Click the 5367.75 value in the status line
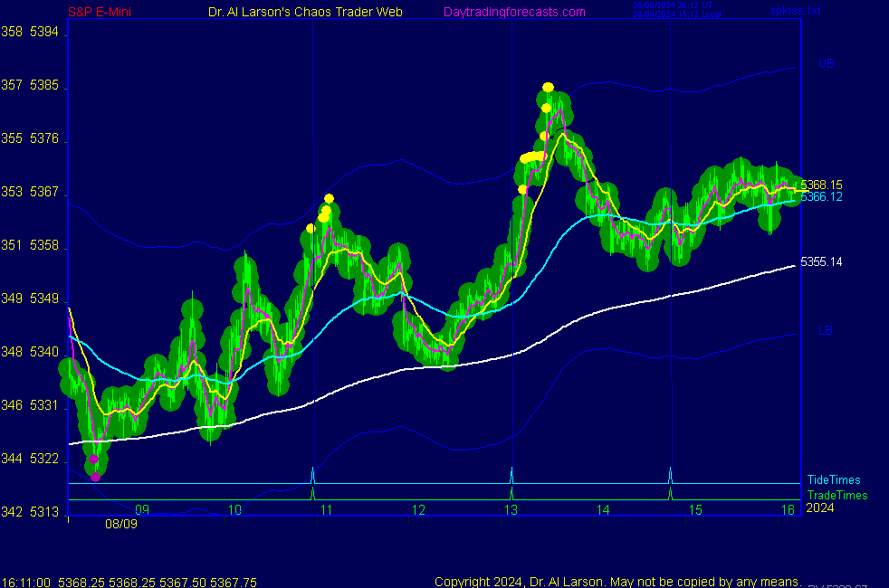The image size is (889, 588). tap(234, 583)
